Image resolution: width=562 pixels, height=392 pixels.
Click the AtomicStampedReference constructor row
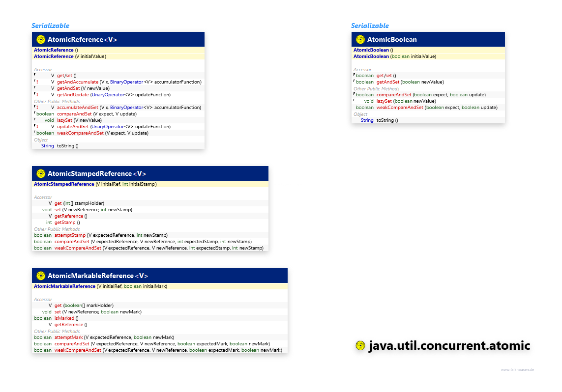95,184
